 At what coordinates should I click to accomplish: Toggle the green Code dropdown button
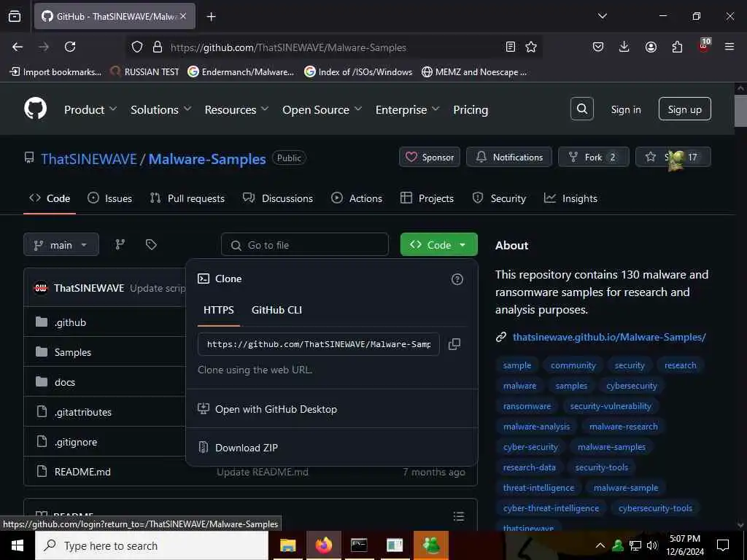tap(438, 245)
